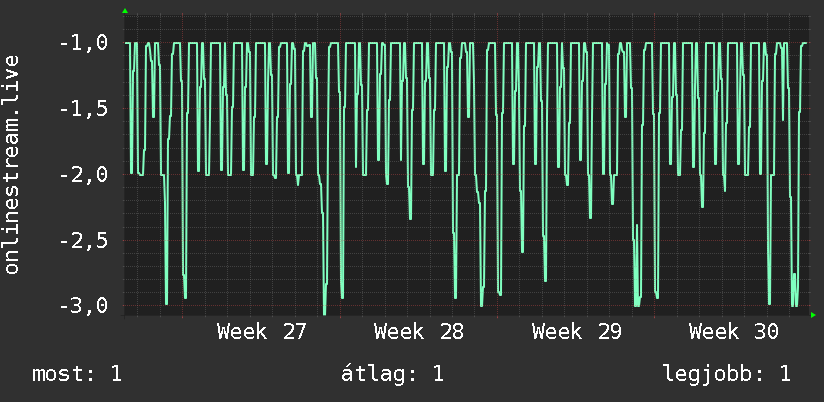Select the Week 30 axis label
Screen dimensions: 824x402
[x=734, y=332]
